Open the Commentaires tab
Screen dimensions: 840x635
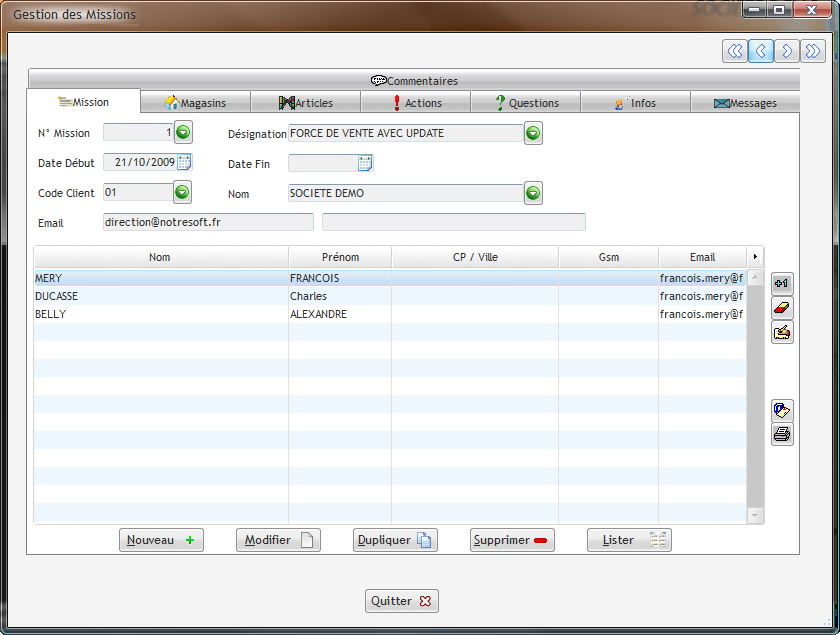pyautogui.click(x=414, y=81)
